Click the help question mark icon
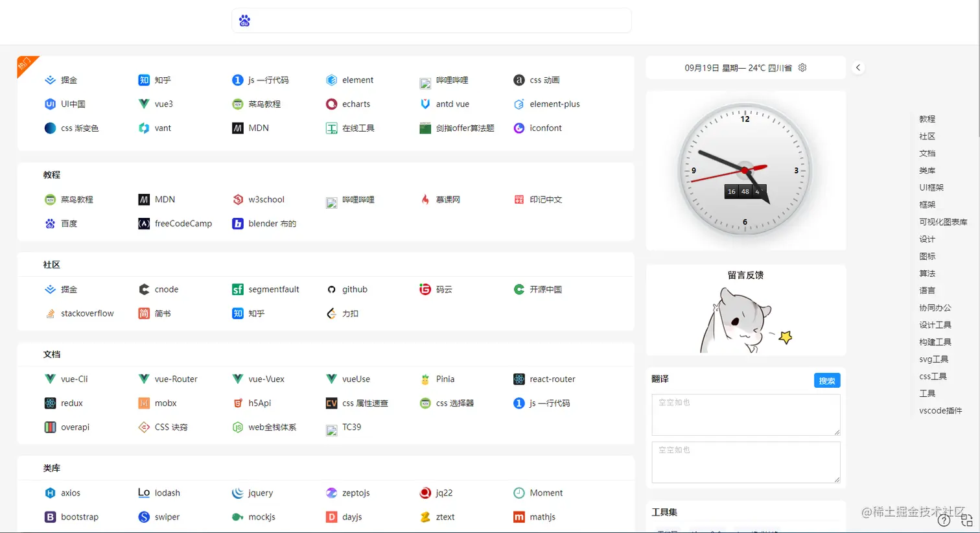The width and height of the screenshot is (980, 533). coord(944,520)
